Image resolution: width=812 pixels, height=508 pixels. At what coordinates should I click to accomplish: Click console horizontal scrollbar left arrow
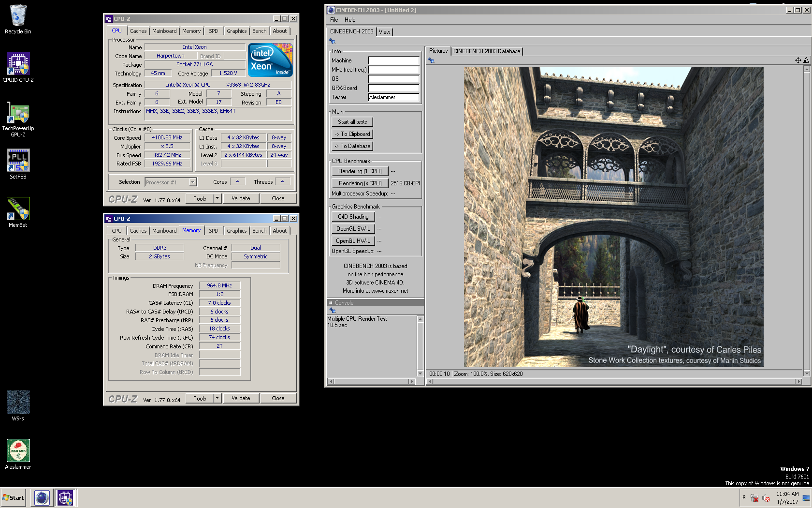[331, 381]
